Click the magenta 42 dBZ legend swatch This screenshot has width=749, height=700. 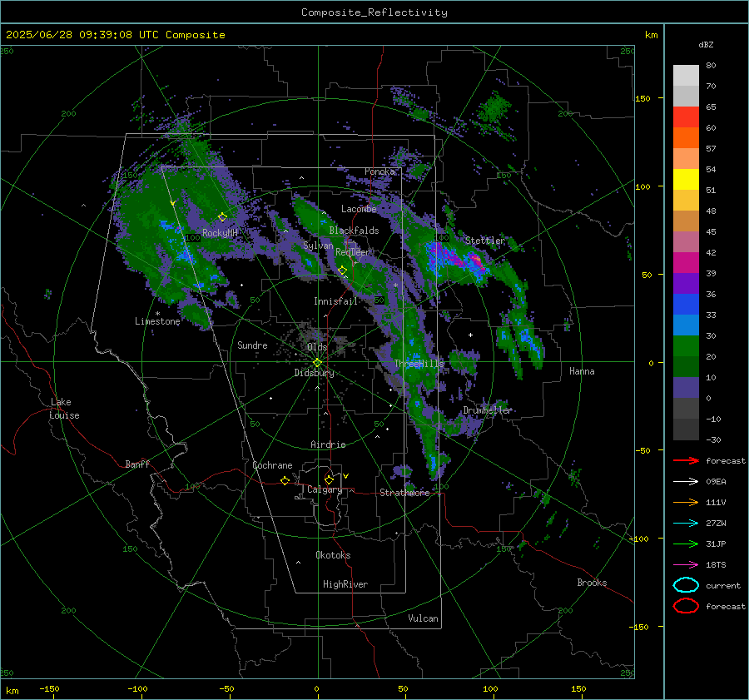(686, 262)
